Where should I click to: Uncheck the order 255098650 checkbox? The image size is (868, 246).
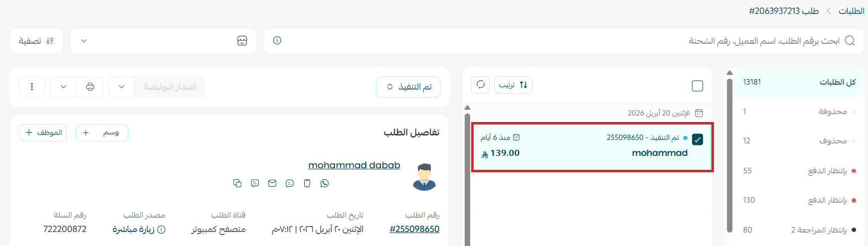[x=697, y=139]
